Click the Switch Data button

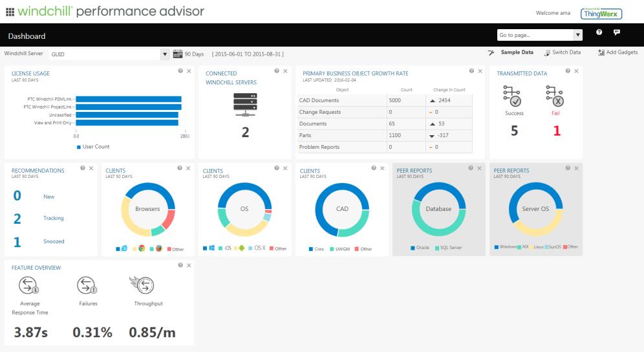[562, 52]
